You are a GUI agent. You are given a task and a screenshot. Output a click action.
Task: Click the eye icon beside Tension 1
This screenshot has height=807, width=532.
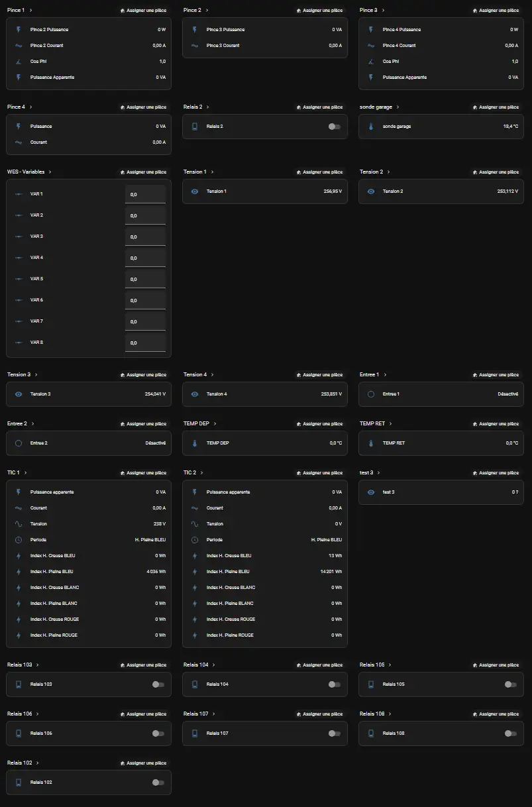pos(195,191)
